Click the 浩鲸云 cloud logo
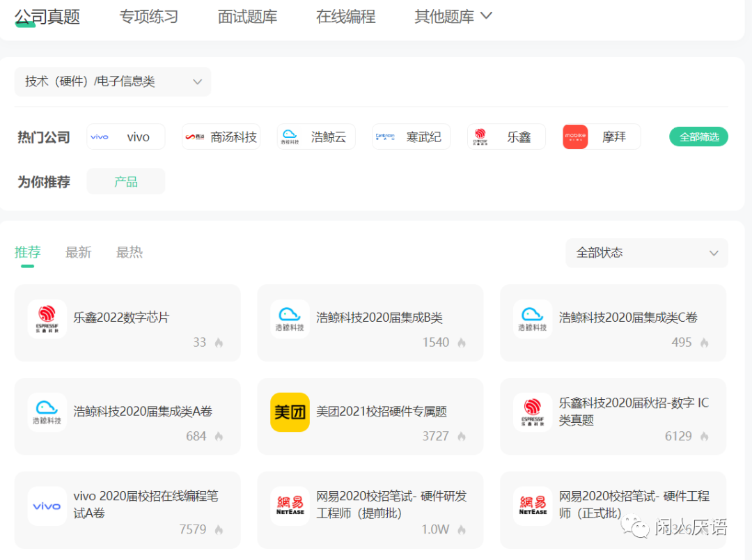 [x=290, y=137]
